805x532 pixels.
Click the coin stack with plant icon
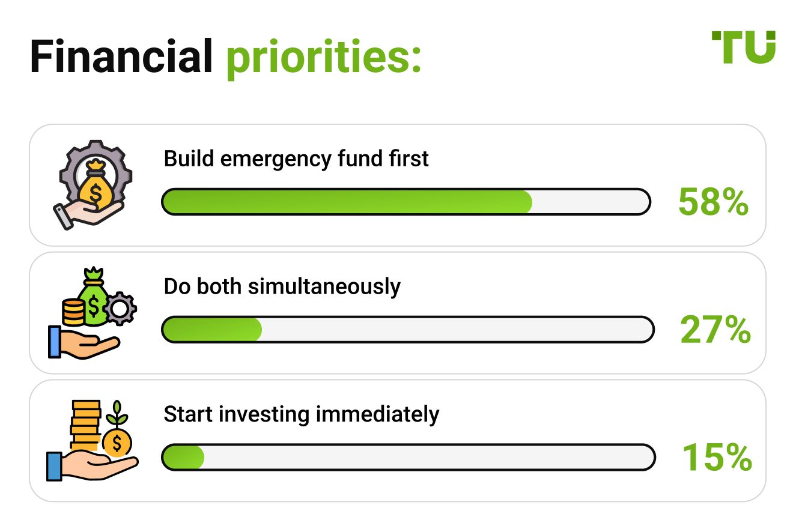click(x=93, y=440)
